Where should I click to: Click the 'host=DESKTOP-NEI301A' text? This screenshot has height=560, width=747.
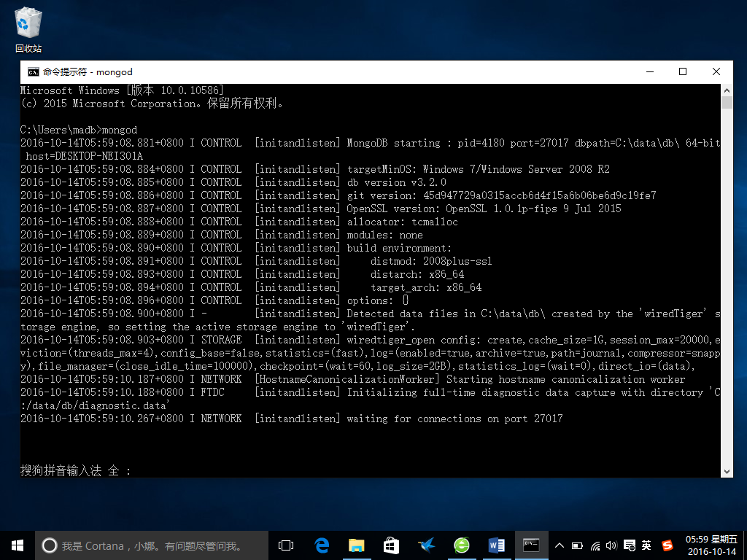pos(85,156)
